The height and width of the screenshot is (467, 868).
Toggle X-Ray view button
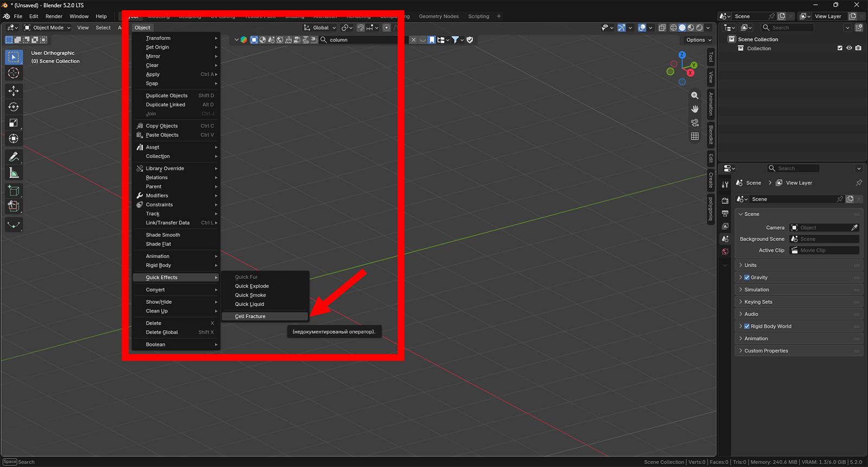point(662,28)
